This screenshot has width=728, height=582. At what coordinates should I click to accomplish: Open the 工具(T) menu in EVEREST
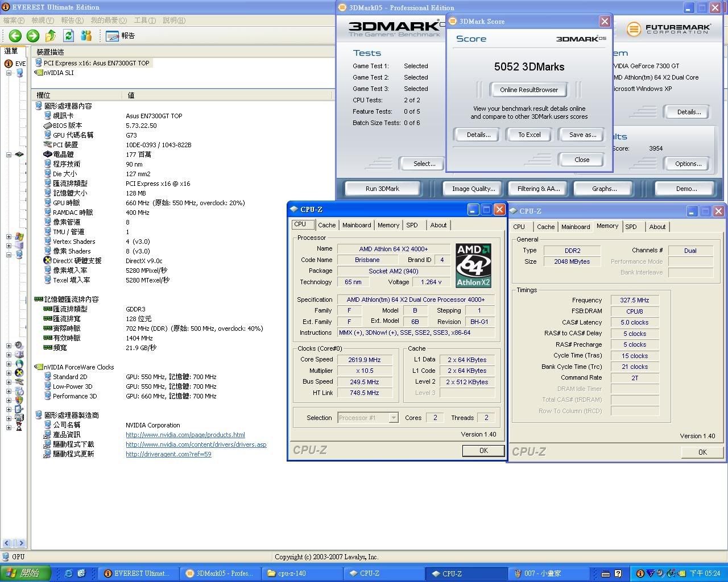click(x=144, y=20)
